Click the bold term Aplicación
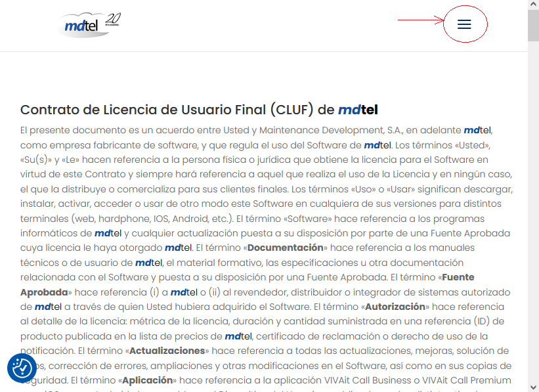The image size is (539, 392). (x=148, y=380)
